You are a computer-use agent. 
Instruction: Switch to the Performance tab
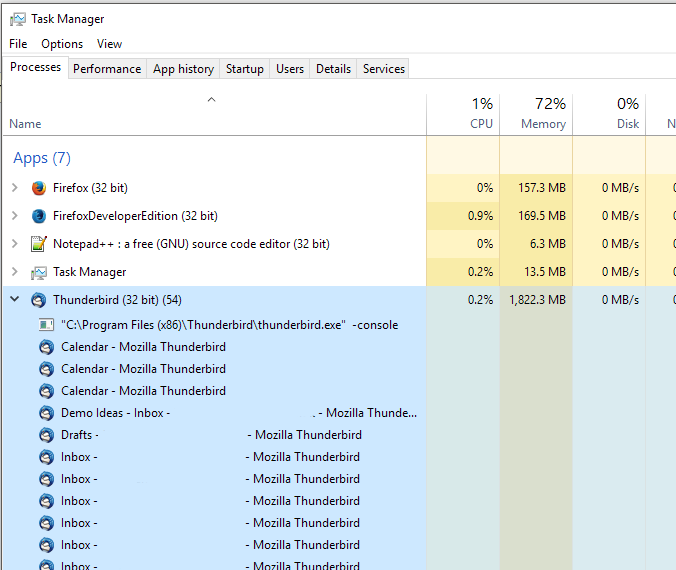point(107,69)
